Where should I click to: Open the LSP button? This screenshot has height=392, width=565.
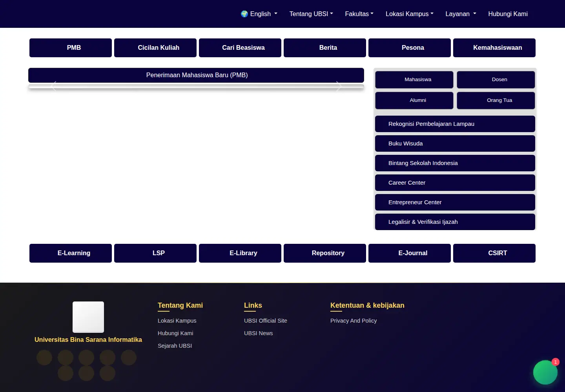pos(155,253)
